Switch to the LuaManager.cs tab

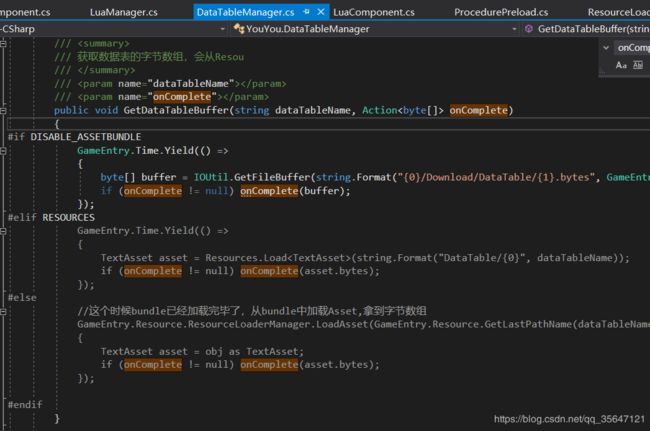tap(124, 12)
